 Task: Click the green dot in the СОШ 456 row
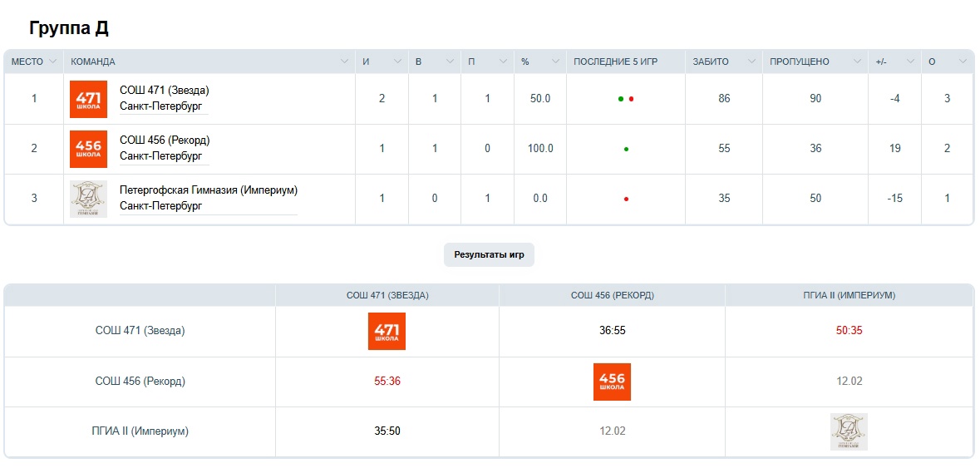coord(626,150)
